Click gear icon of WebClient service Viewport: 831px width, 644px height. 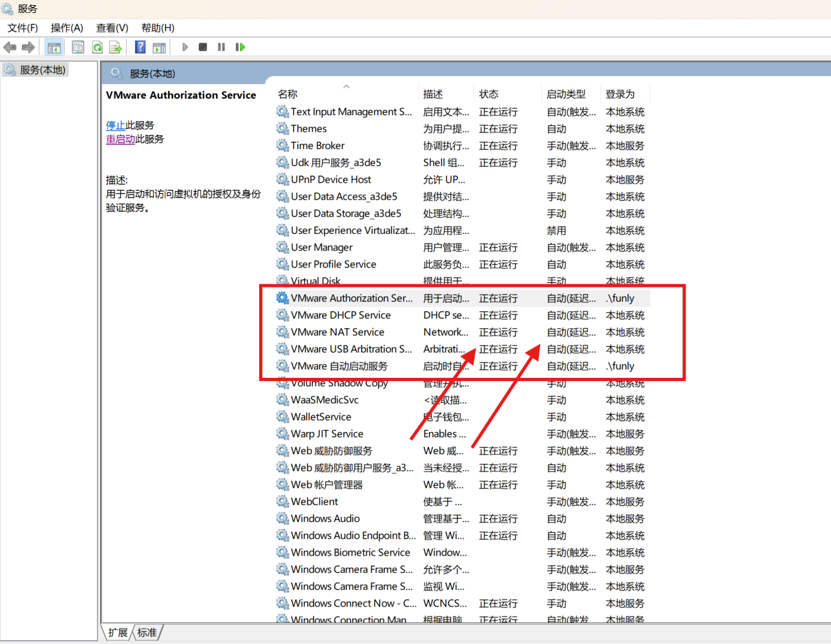pyautogui.click(x=282, y=501)
